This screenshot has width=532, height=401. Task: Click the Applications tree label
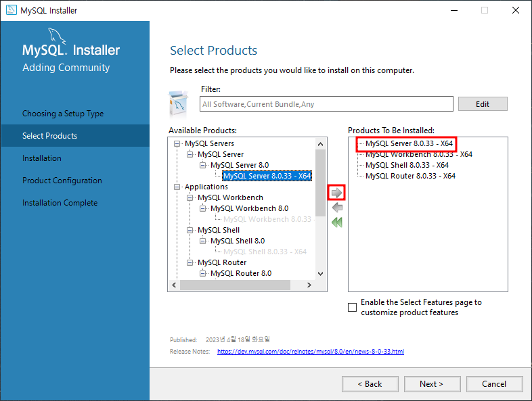[206, 187]
